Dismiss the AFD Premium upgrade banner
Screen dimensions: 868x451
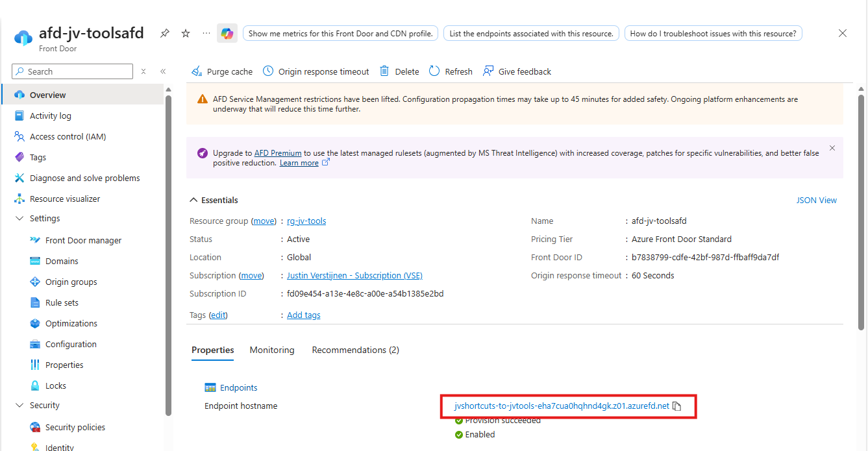[x=832, y=148]
